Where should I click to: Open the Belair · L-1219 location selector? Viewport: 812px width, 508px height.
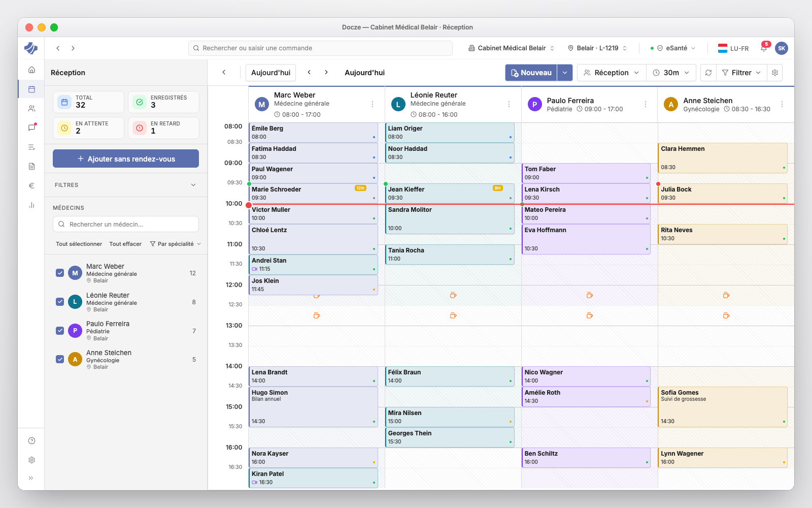click(x=597, y=48)
